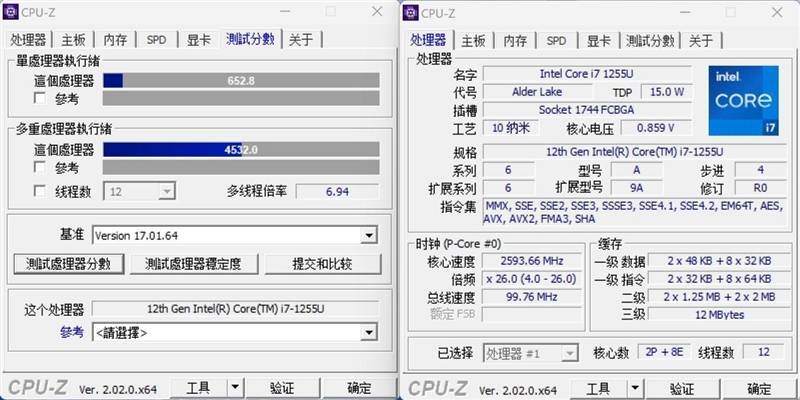Click 核心数 value 2P + 8E
The image size is (800, 400).
(x=664, y=352)
